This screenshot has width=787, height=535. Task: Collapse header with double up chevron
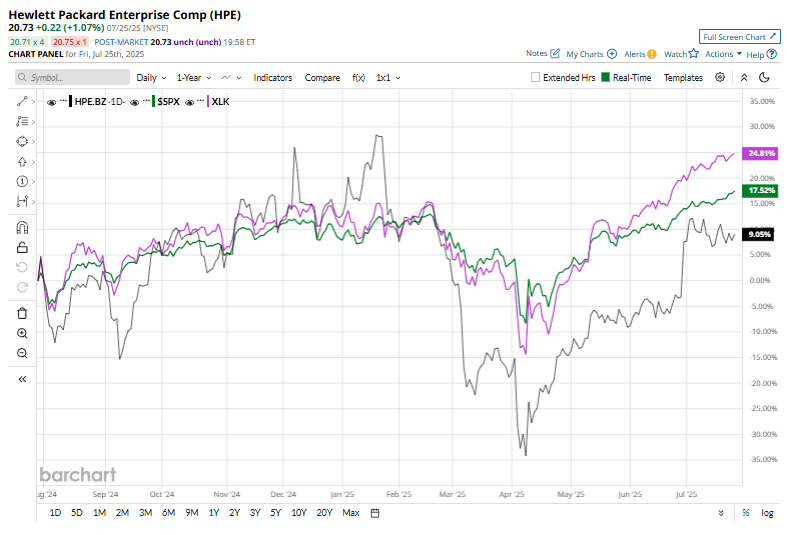[744, 77]
